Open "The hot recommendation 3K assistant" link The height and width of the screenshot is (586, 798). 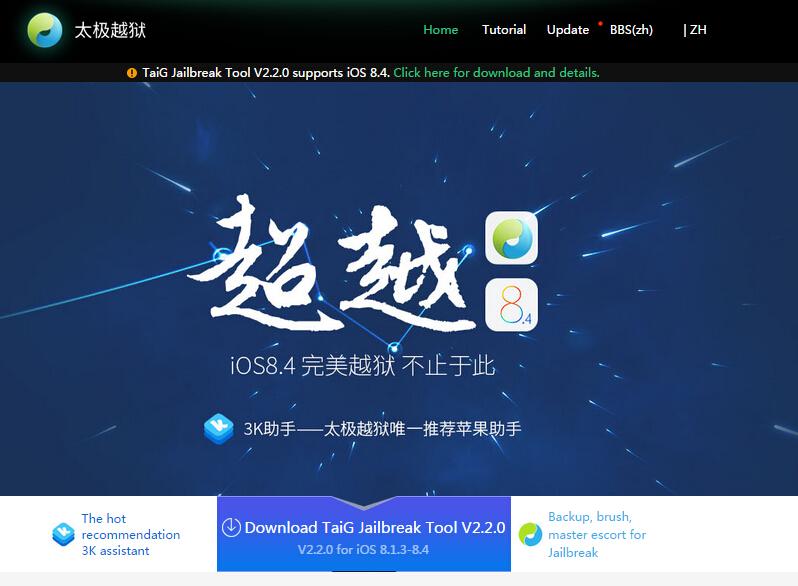click(131, 535)
